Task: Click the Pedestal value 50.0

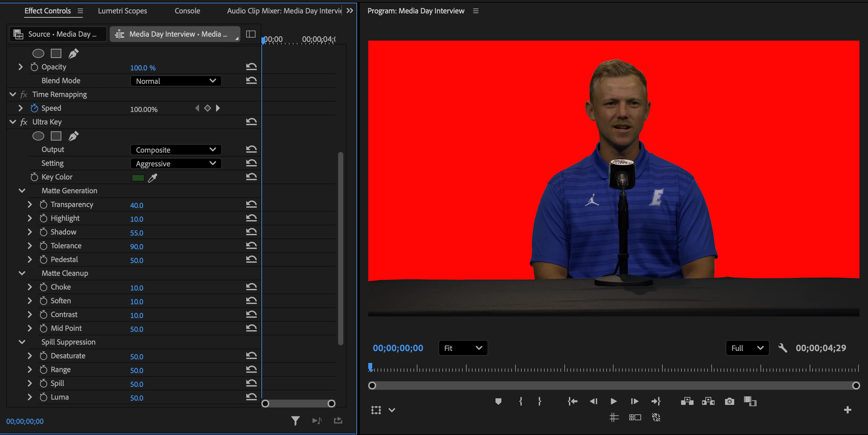Action: click(x=136, y=260)
